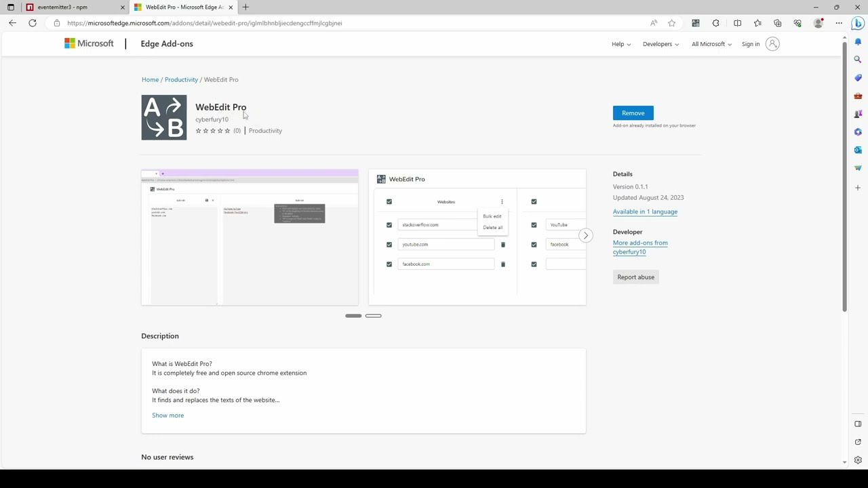Click the sidebar plus customize icon
The image size is (868, 488).
(x=858, y=188)
